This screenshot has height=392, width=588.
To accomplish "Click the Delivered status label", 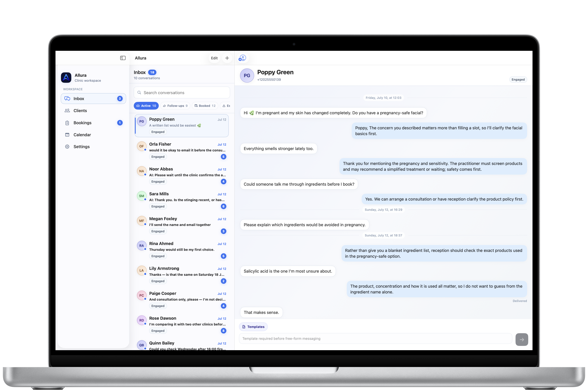I will coord(520,301).
